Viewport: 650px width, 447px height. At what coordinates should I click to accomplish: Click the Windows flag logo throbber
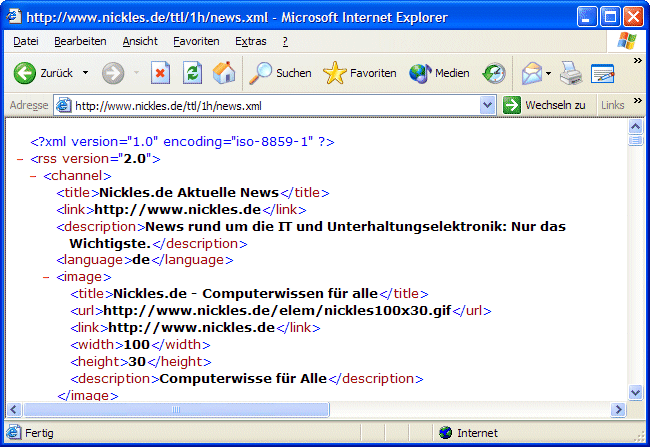[626, 41]
